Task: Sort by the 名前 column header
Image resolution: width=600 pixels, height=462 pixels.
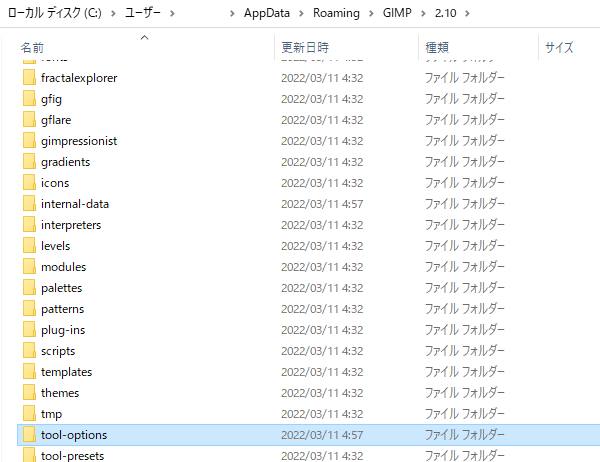Action: (x=32, y=47)
